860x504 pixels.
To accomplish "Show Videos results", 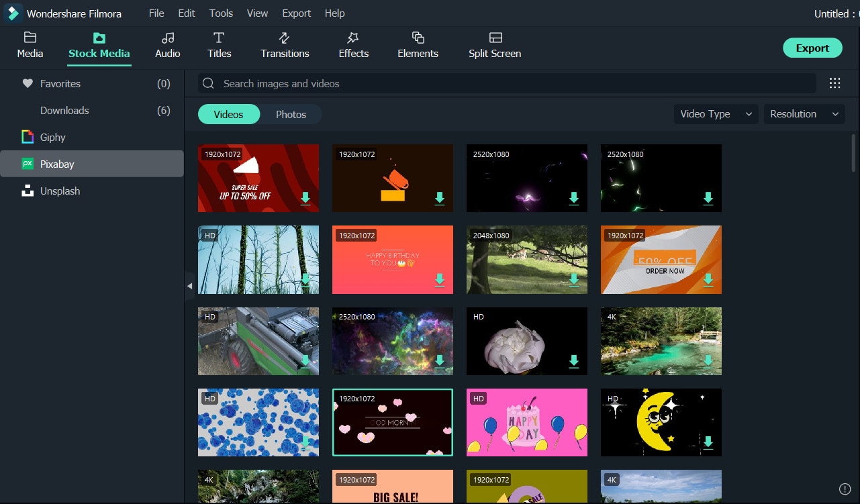I will coord(228,114).
